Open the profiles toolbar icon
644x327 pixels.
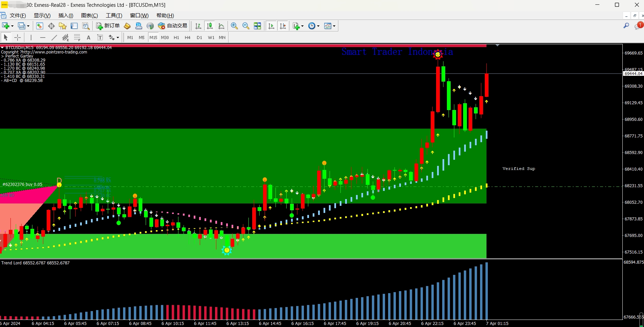(x=21, y=26)
